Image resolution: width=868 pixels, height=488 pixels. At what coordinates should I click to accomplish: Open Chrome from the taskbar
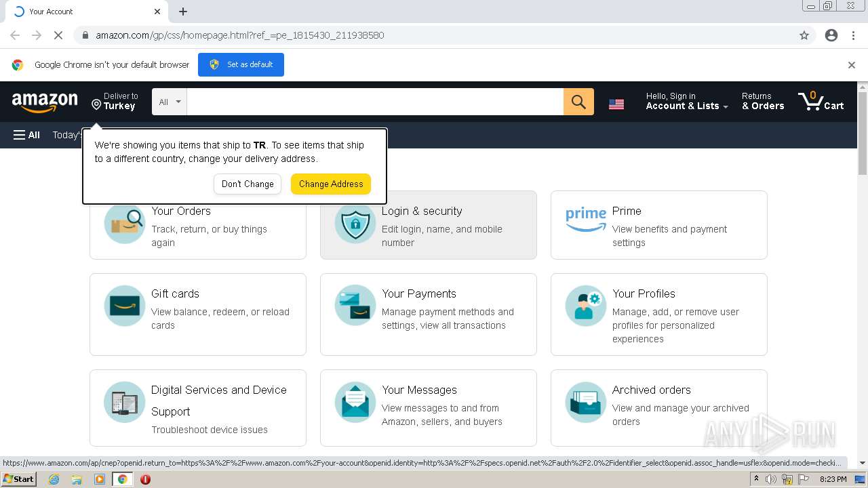click(122, 479)
